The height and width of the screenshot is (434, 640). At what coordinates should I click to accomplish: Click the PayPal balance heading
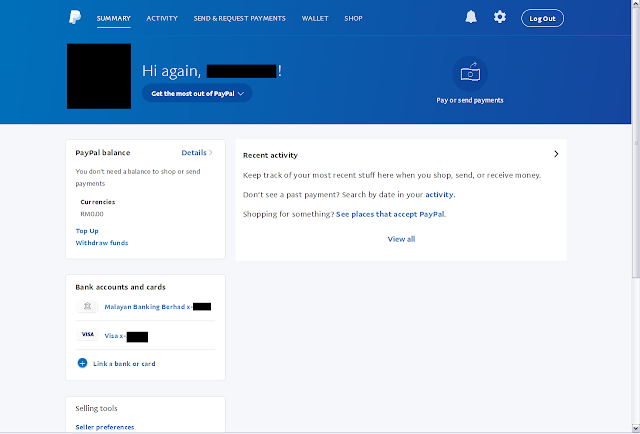[103, 153]
